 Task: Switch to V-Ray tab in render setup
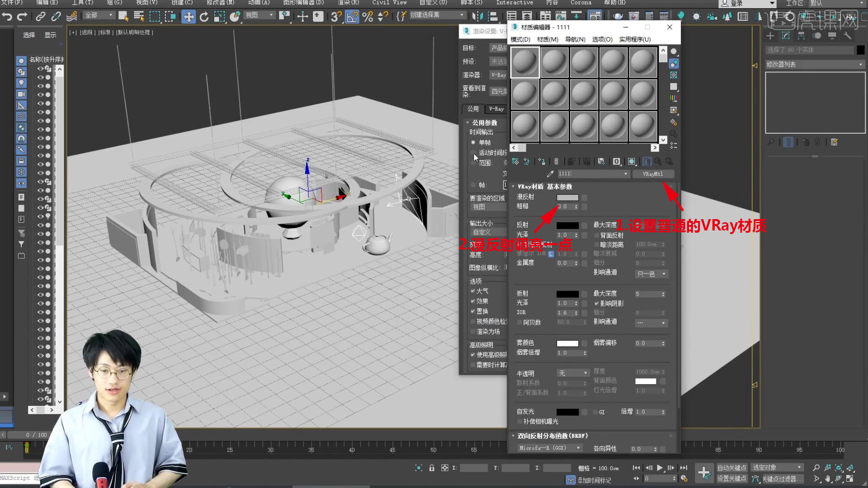(496, 109)
